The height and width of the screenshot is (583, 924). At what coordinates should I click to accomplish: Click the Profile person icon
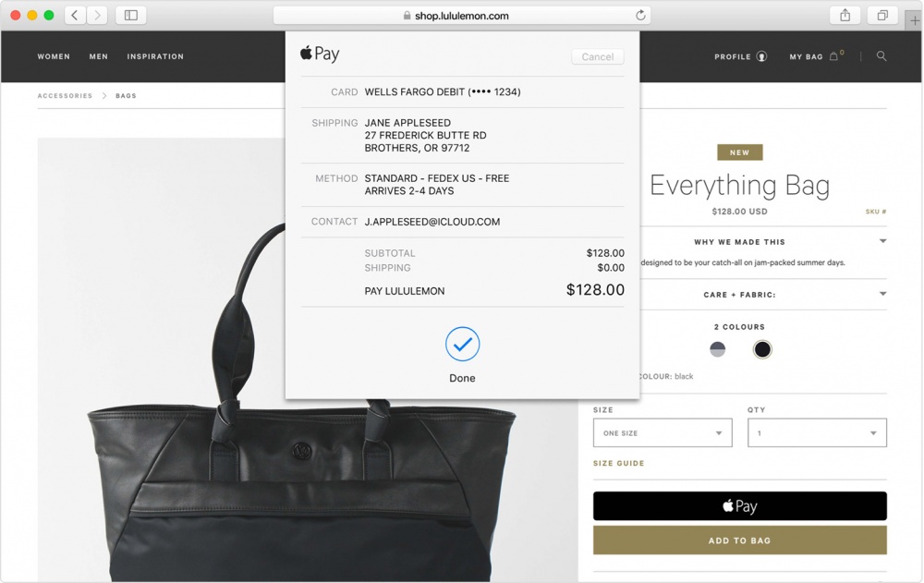click(762, 56)
